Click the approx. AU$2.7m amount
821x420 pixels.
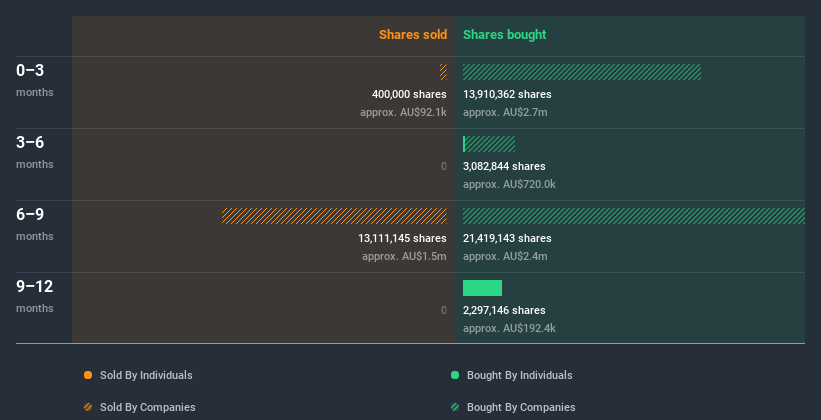pos(505,112)
